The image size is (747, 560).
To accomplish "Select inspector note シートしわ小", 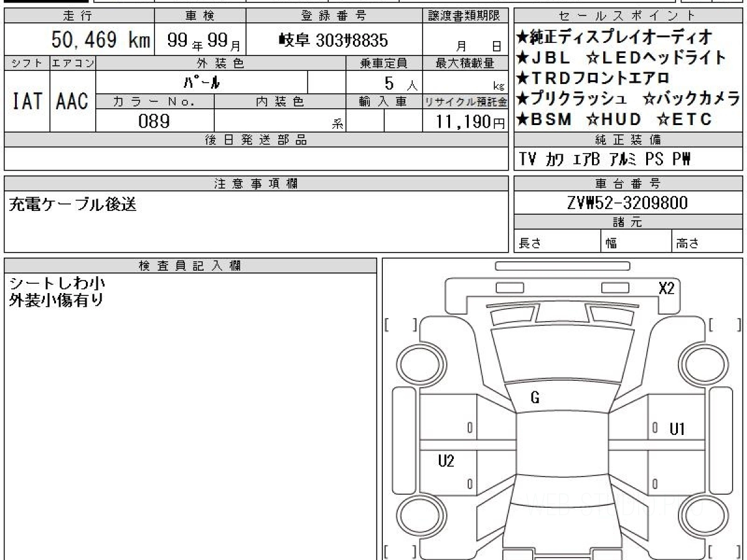I will tap(57, 283).
